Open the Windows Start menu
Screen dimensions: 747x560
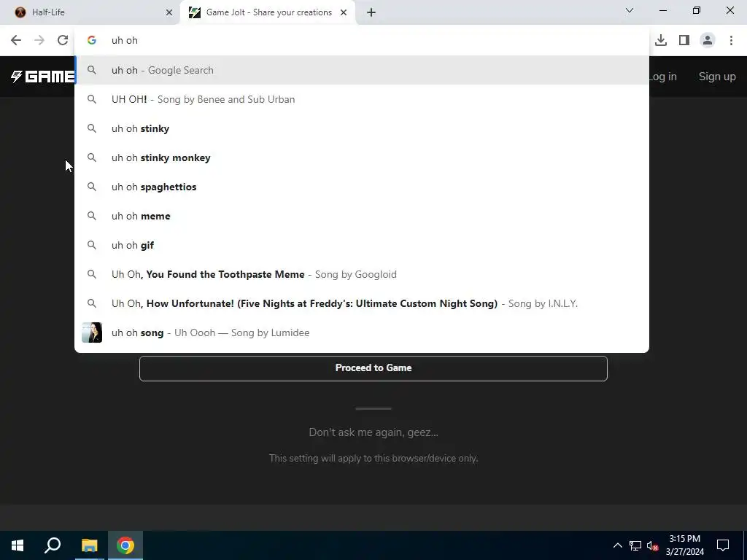[x=18, y=545]
